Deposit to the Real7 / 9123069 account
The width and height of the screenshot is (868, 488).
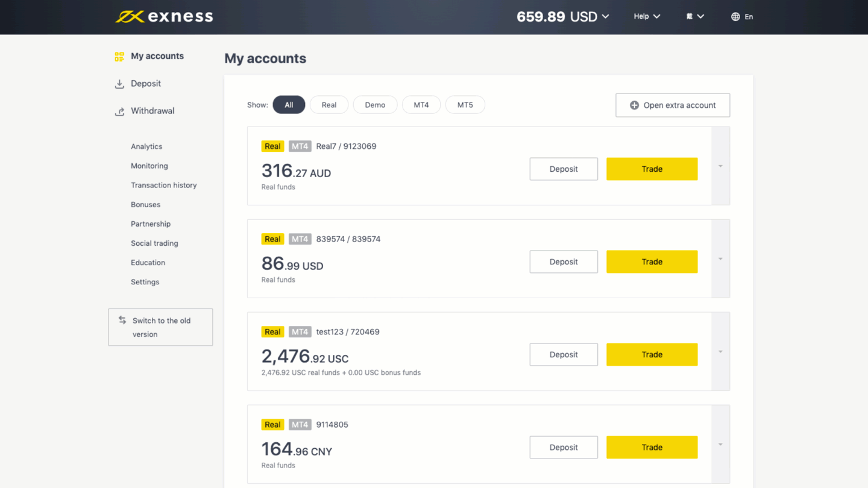(564, 169)
